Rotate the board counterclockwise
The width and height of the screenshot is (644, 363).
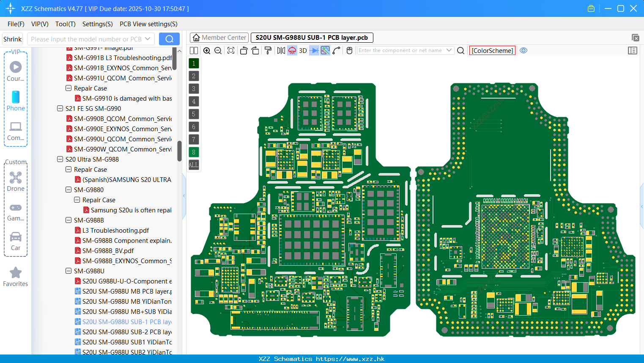[x=244, y=50]
